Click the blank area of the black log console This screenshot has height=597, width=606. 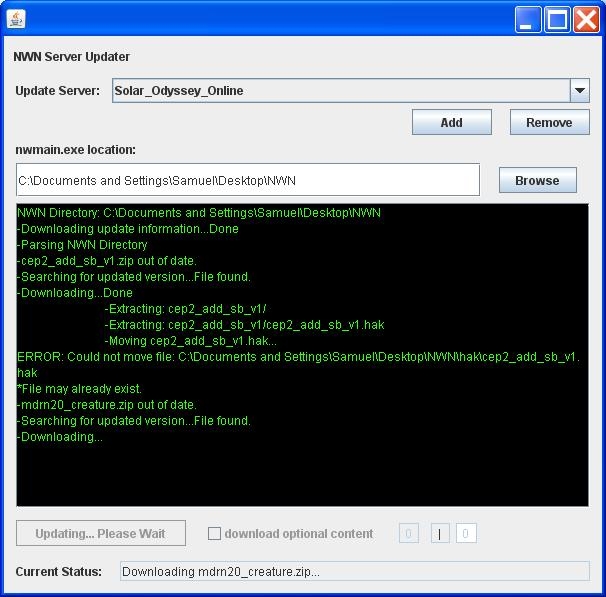[x=300, y=475]
